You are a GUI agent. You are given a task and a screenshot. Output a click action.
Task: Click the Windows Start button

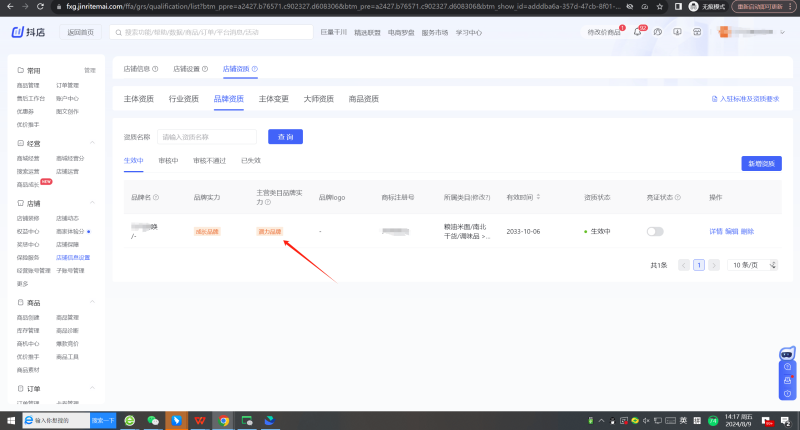[x=11, y=420]
